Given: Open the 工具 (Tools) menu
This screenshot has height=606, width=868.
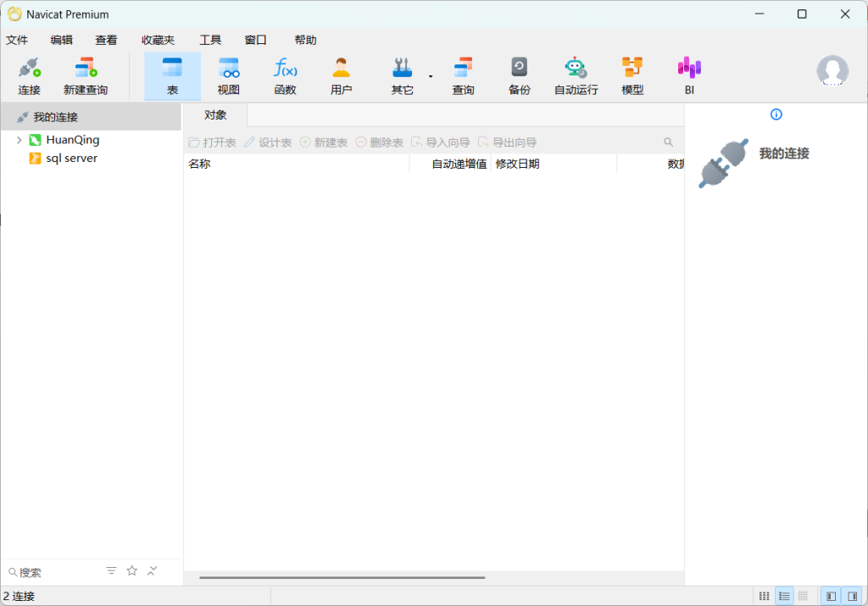Looking at the screenshot, I should 209,39.
